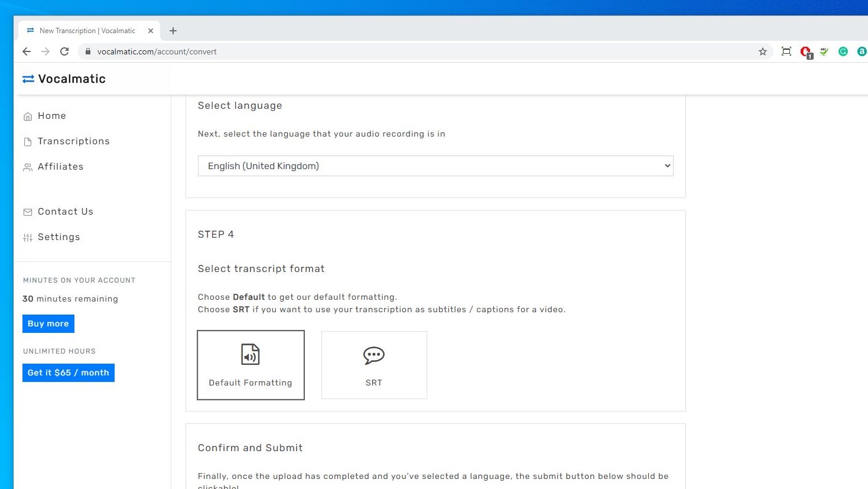
Task: Open the language dropdown set to English (United Kingdom)
Action: pyautogui.click(x=435, y=166)
